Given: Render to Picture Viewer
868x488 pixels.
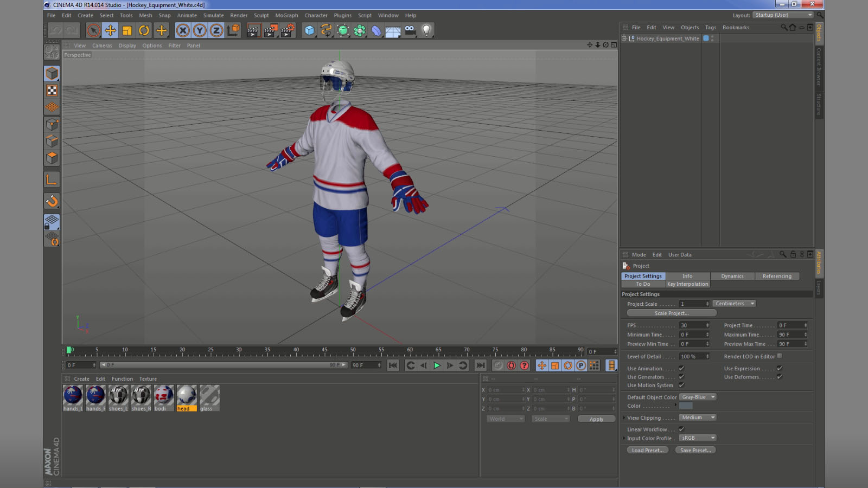Looking at the screenshot, I should coord(270,30).
